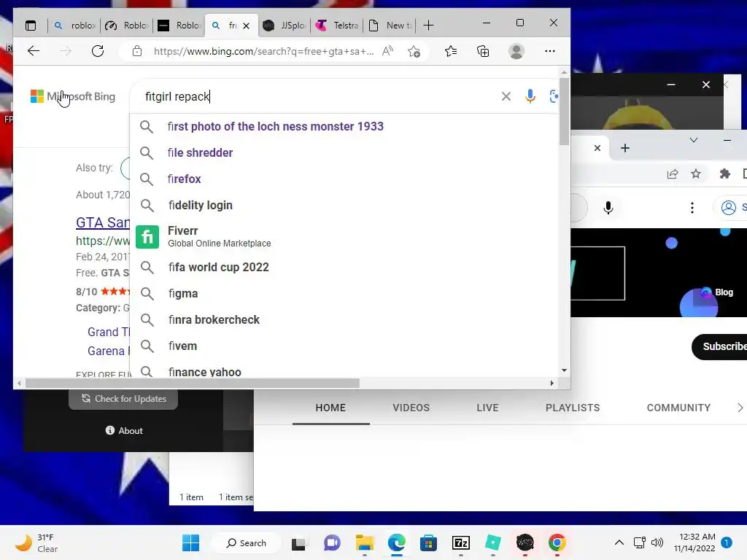This screenshot has width=747, height=560.
Task: Open Edge Favorites list icon
Action: tap(451, 51)
